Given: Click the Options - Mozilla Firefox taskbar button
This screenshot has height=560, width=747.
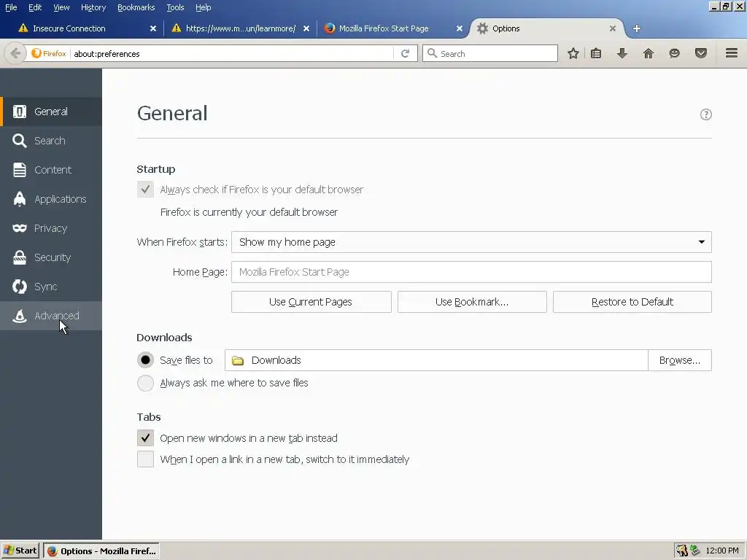Looking at the screenshot, I should pos(101,551).
